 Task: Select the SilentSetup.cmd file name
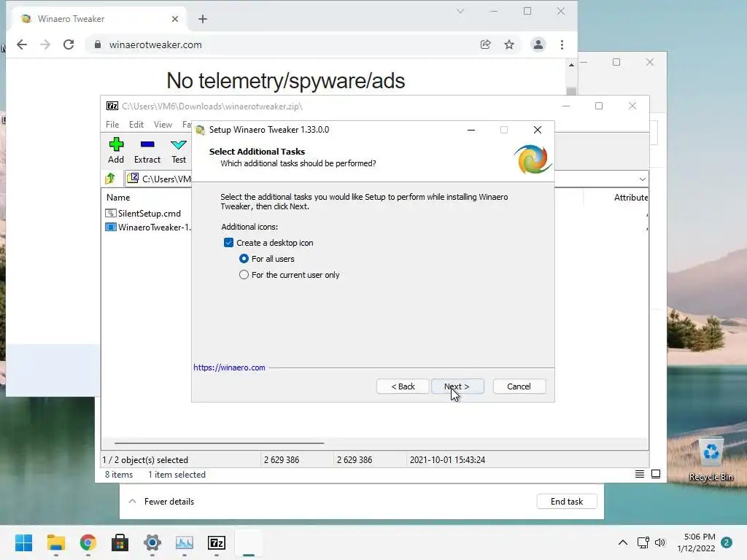(150, 214)
